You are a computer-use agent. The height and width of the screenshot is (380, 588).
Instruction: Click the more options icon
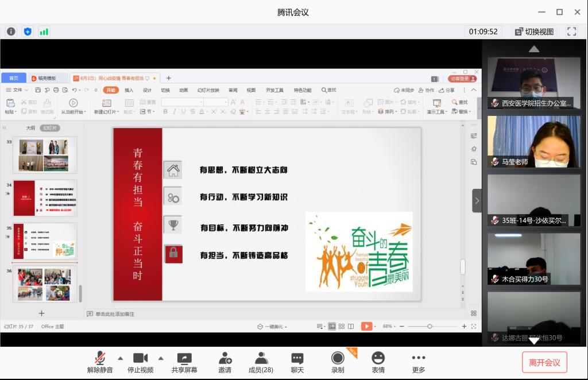[419, 358]
